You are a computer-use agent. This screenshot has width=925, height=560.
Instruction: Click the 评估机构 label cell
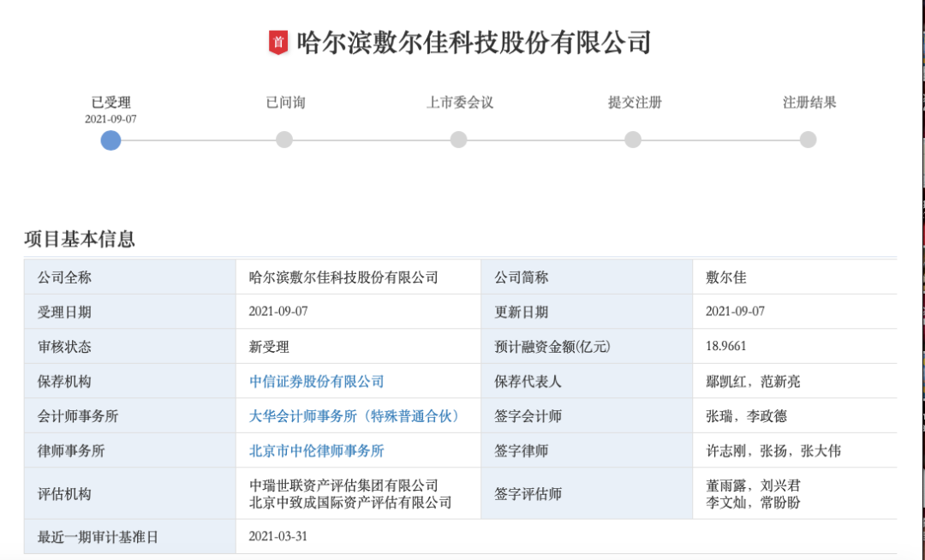130,494
